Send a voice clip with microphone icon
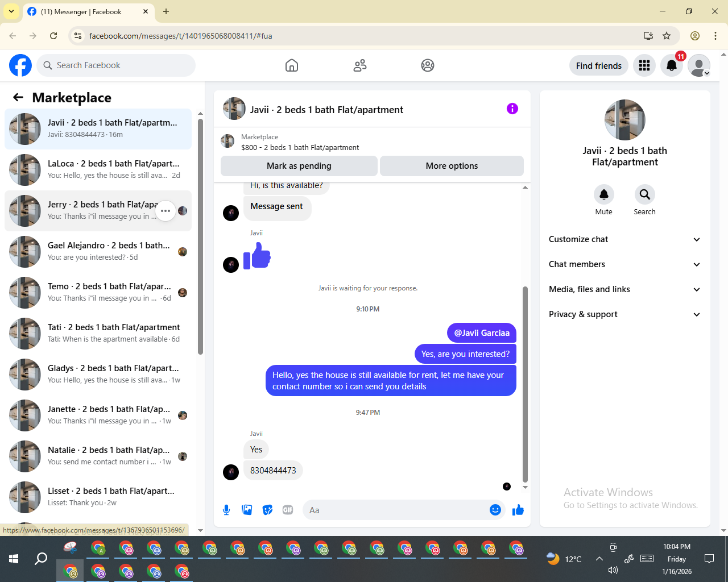The image size is (728, 582). [226, 510]
